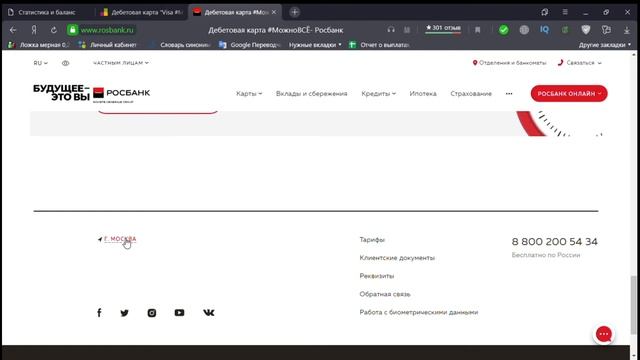The width and height of the screenshot is (640, 360).
Task: Open 'Ложка мерная' bookmark
Action: (39, 45)
